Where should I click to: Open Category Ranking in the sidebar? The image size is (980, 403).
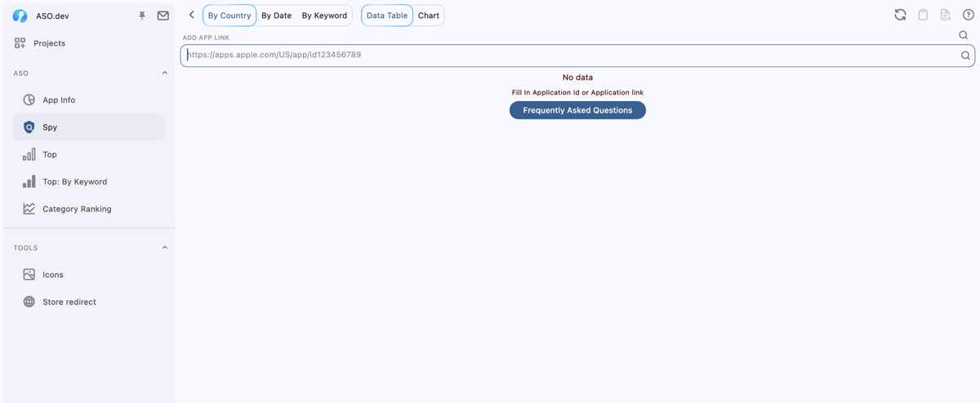[x=77, y=209]
